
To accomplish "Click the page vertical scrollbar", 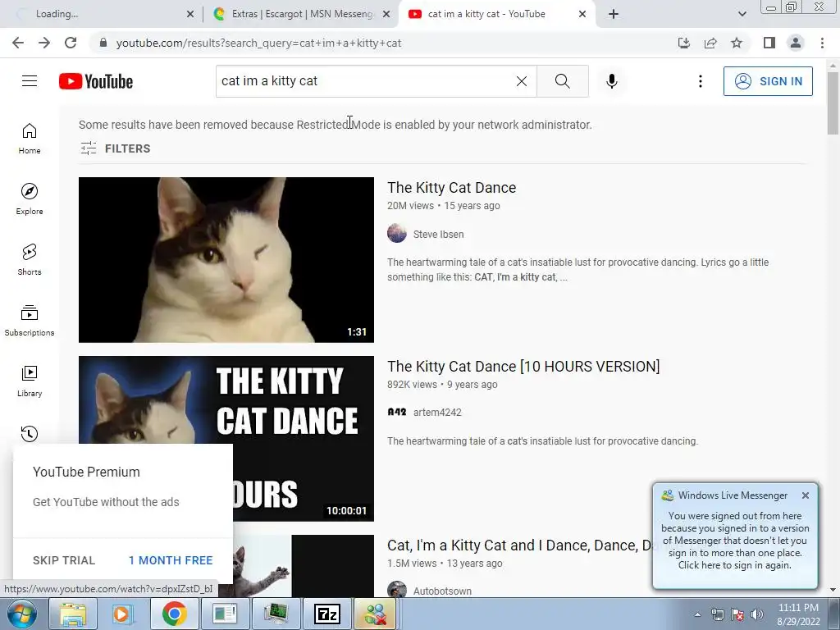I will point(833,102).
